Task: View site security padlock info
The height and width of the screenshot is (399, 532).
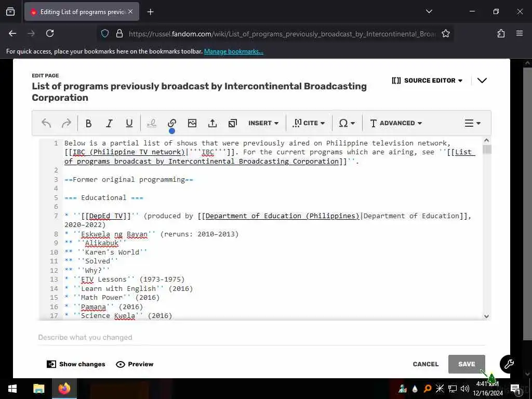Action: coord(119,33)
